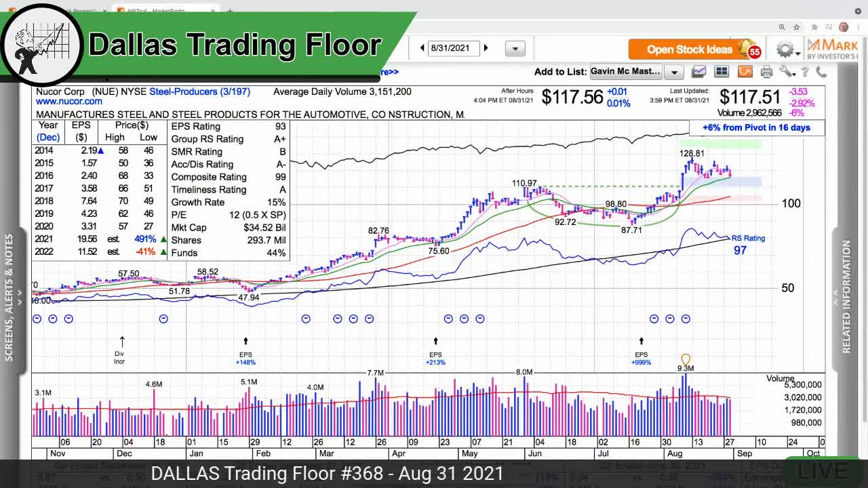Viewport: 868px width, 488px height.
Task: Click EPS +999% earnings marker
Action: click(x=641, y=350)
